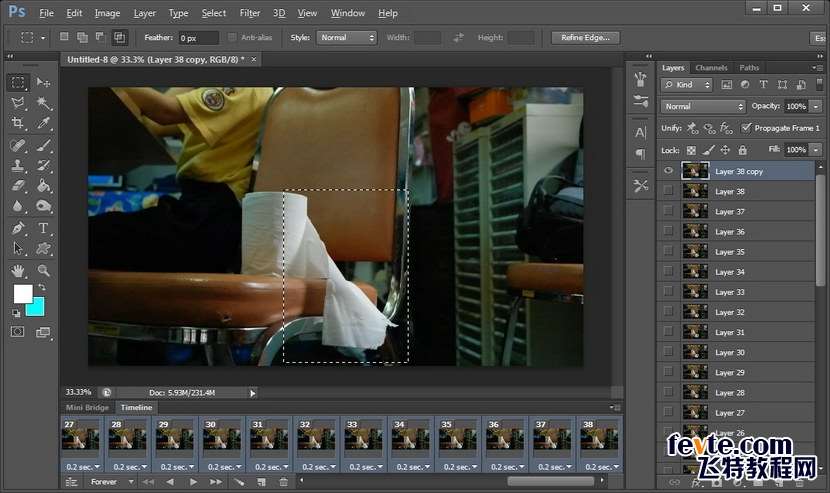Filter layers by type layers icon
The image size is (830, 493).
[x=763, y=84]
